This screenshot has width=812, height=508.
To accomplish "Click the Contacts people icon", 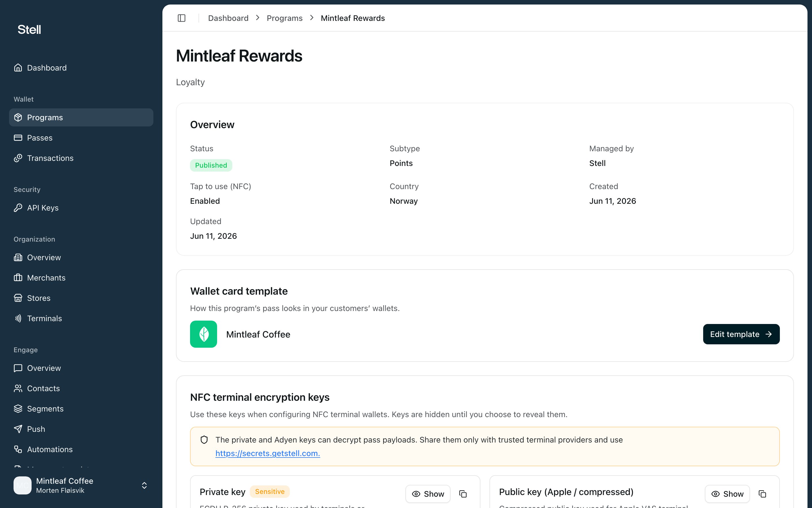I will 18,388.
